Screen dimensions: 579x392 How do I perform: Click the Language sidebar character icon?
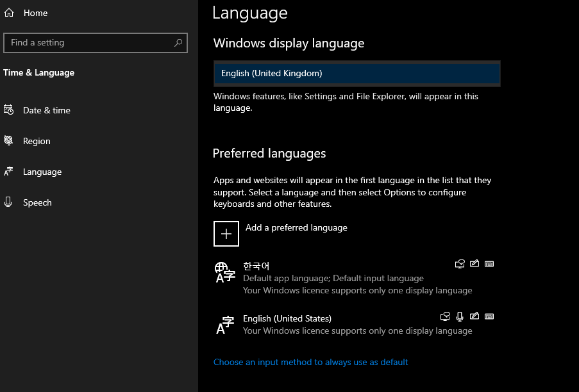(x=8, y=172)
